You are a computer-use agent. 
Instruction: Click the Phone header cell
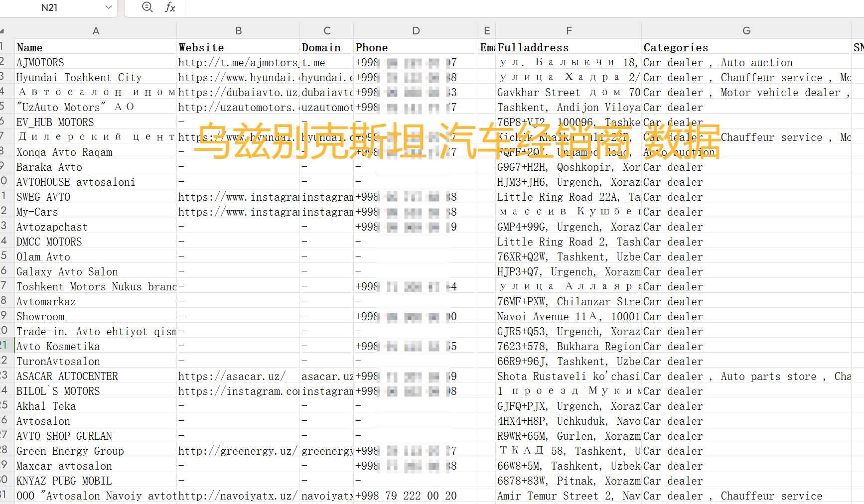416,47
